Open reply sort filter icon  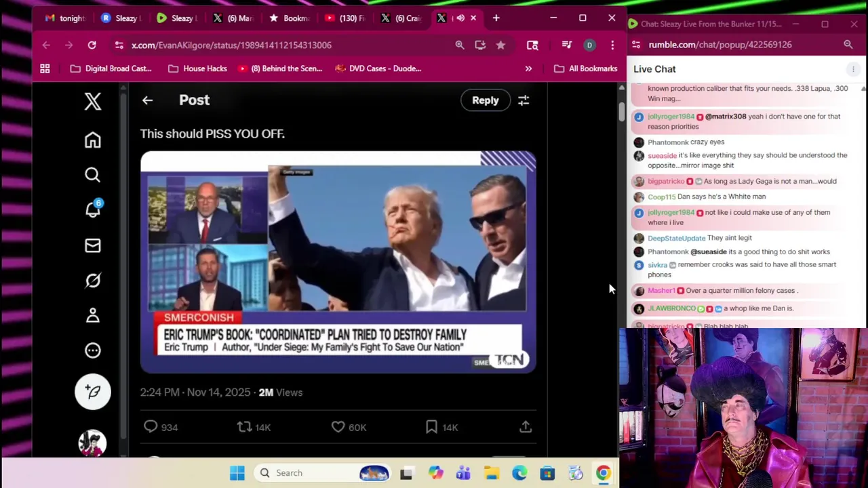coord(524,100)
